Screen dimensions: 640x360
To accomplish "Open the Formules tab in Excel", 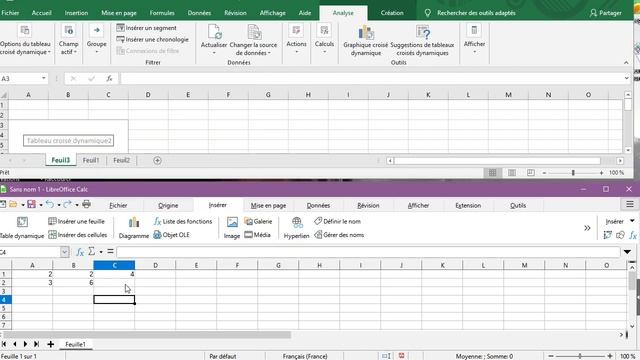I will coord(162,13).
